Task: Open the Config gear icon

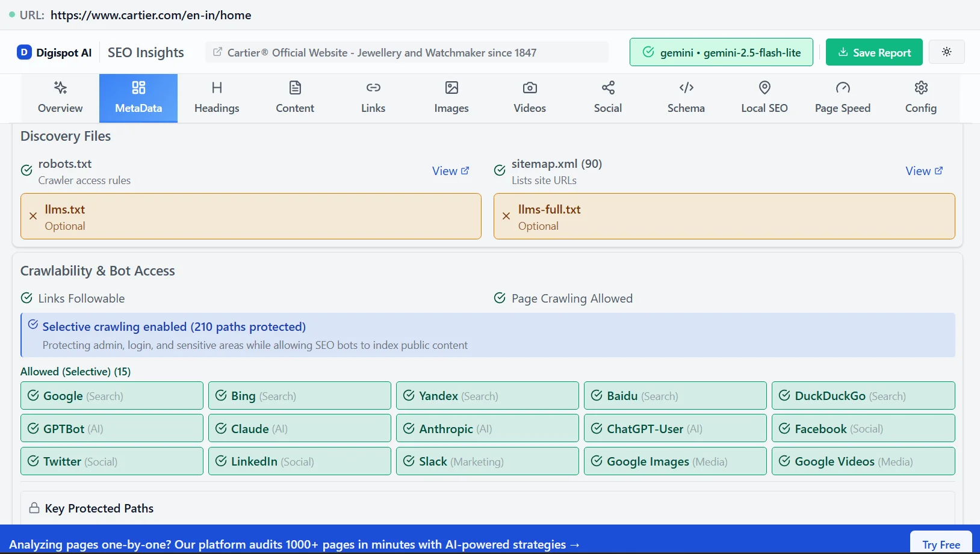Action: point(920,88)
